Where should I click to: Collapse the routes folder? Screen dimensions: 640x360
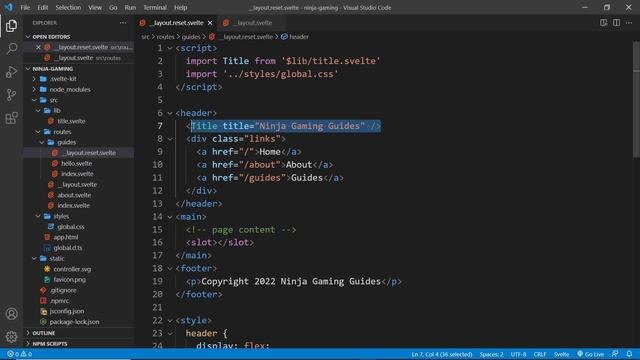[x=38, y=132]
